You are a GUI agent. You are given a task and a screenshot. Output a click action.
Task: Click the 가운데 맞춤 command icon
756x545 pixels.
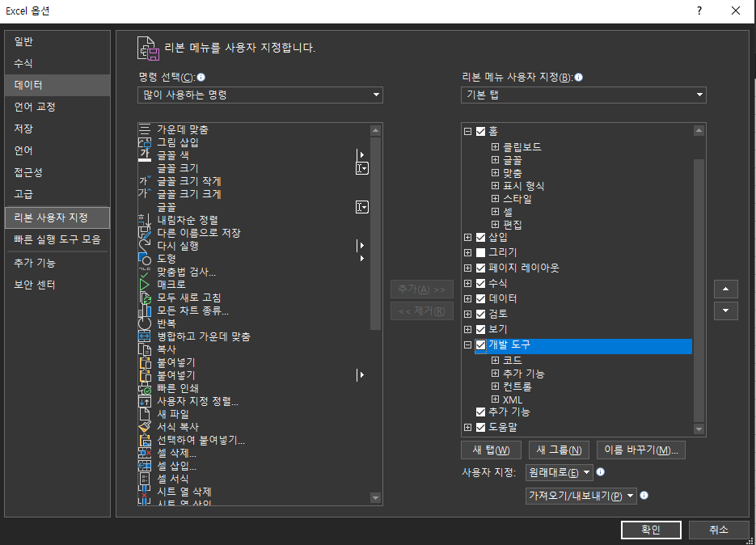pos(145,129)
